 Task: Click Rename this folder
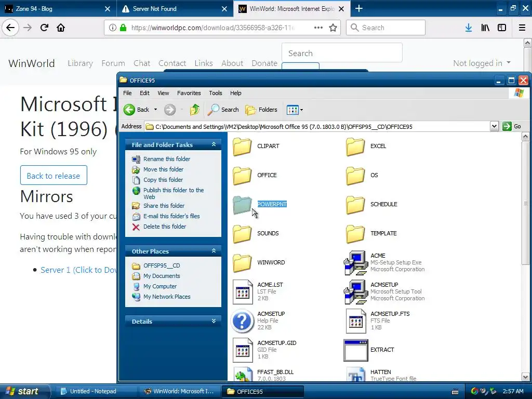pos(167,159)
